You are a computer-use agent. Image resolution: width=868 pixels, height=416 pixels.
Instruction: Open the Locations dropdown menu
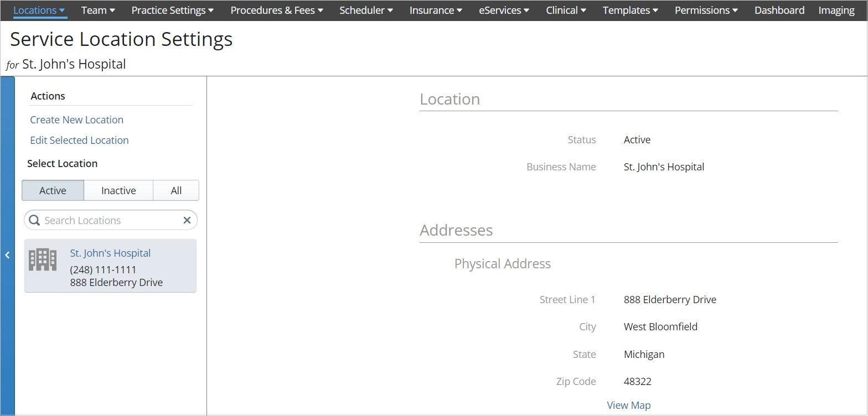[x=39, y=11]
